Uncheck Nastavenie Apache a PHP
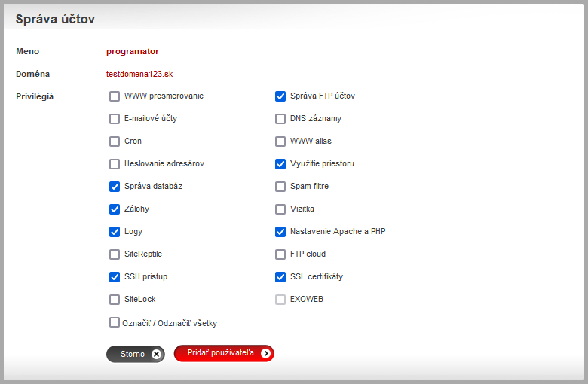 280,232
